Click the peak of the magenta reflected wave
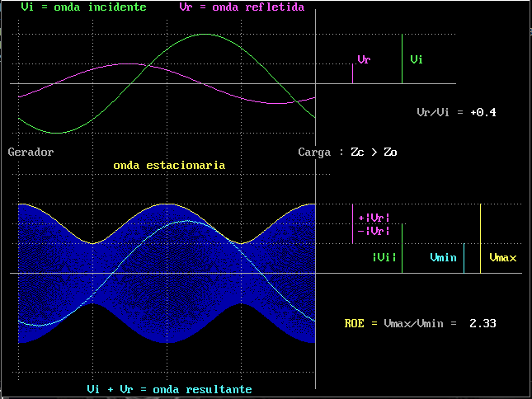532x399 pixels. (x=126, y=63)
